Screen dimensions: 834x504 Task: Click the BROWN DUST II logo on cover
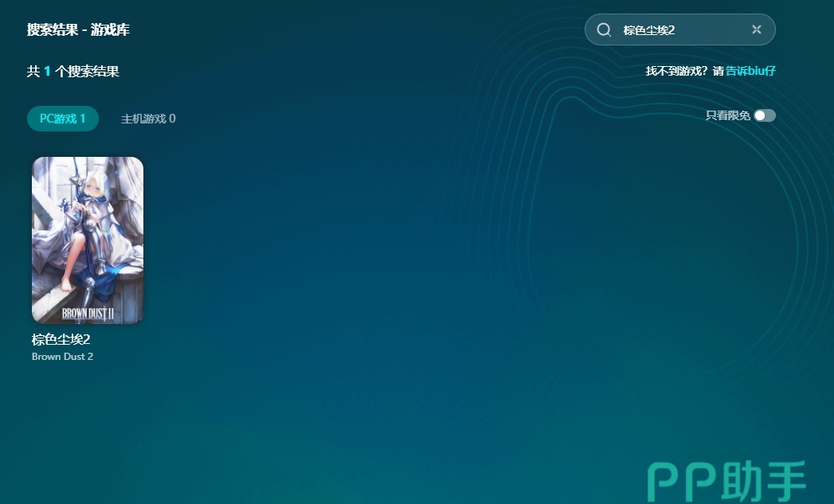tap(88, 313)
